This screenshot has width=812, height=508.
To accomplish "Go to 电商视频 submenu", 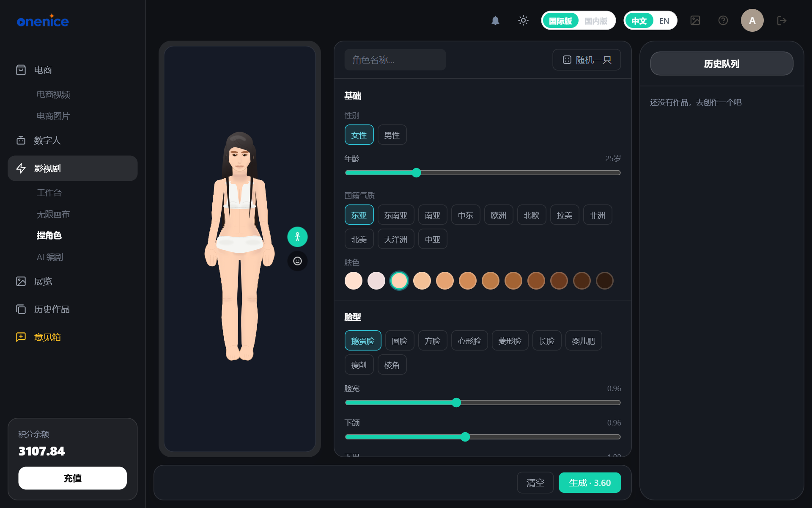I will click(53, 94).
